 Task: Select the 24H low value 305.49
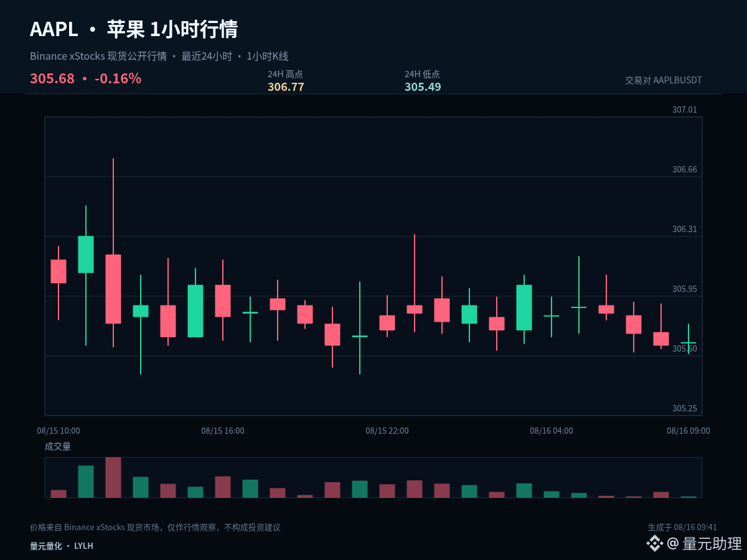pyautogui.click(x=423, y=87)
